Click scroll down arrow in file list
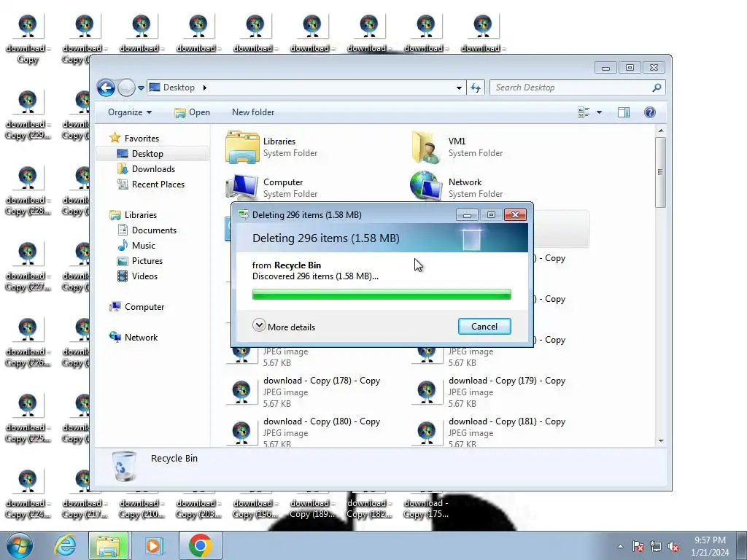 pyautogui.click(x=661, y=440)
